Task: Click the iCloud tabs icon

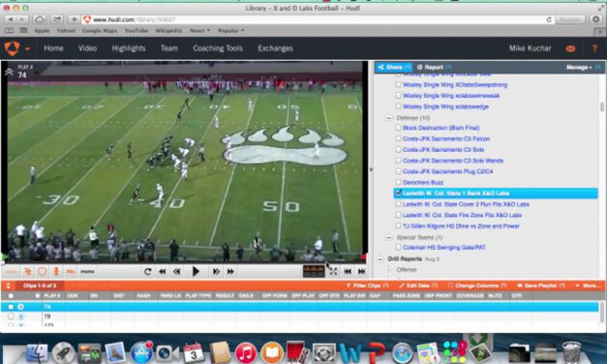Action: 39,19
